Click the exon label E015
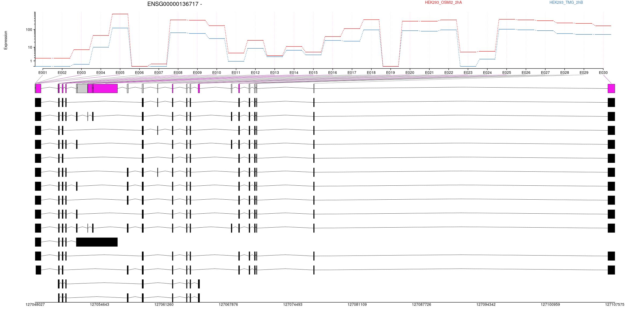 pyautogui.click(x=313, y=73)
